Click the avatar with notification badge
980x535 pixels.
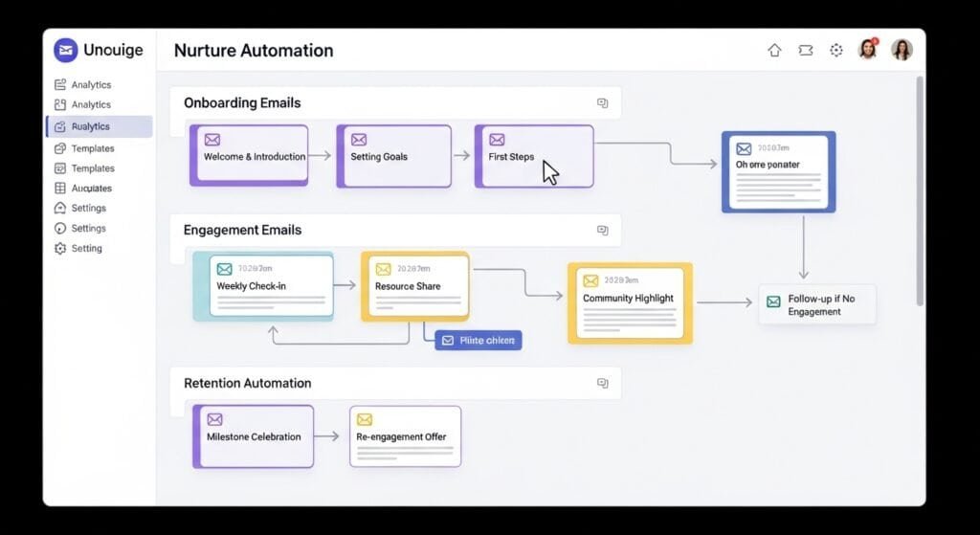[x=868, y=50]
